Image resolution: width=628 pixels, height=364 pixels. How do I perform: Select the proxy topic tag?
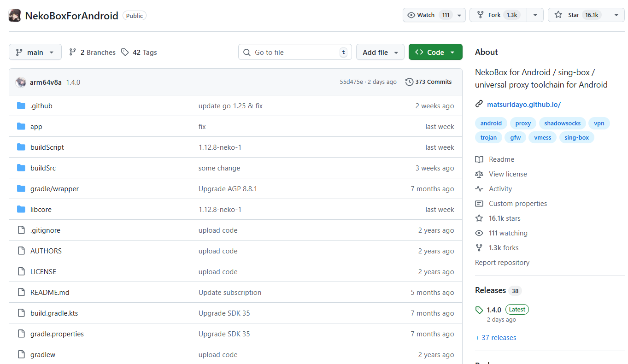[x=523, y=123]
